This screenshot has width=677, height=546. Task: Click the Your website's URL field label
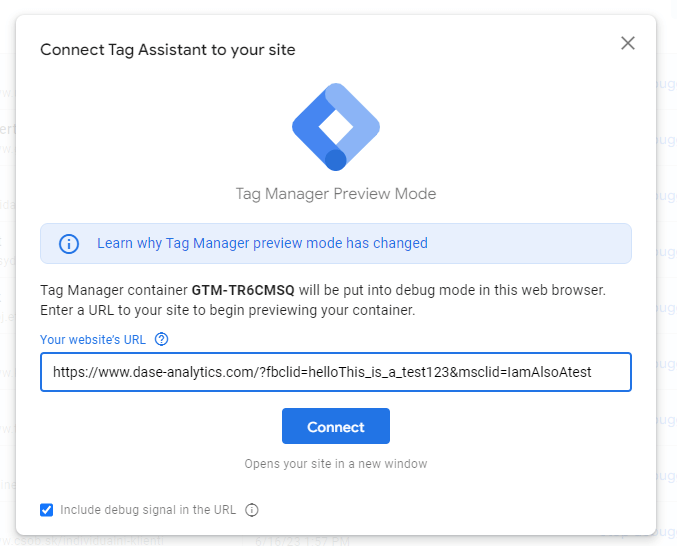click(x=93, y=340)
